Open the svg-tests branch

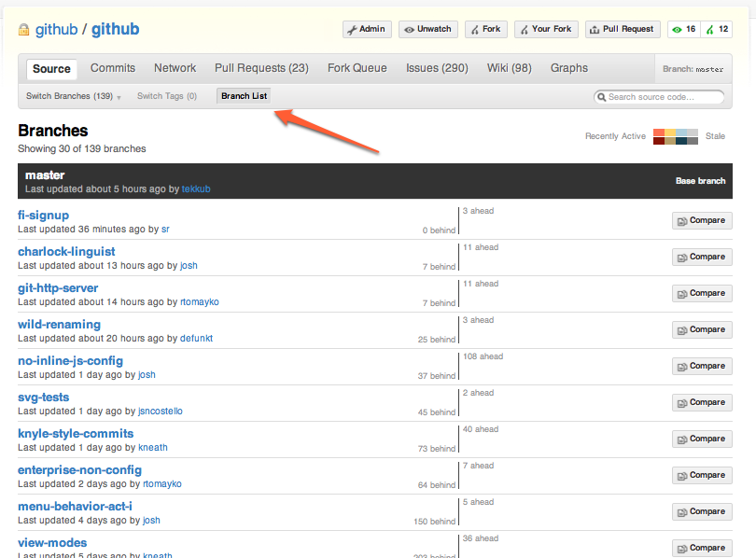tap(43, 398)
